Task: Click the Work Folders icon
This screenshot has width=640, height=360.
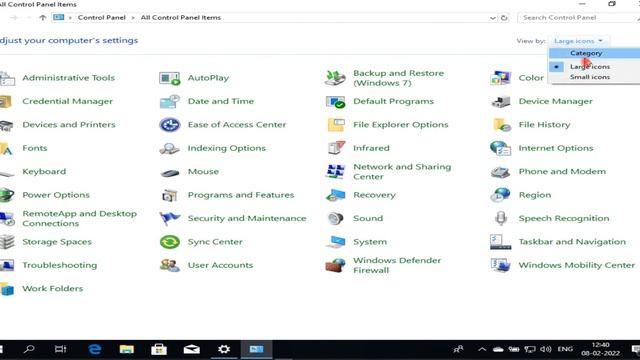Action: coord(7,289)
